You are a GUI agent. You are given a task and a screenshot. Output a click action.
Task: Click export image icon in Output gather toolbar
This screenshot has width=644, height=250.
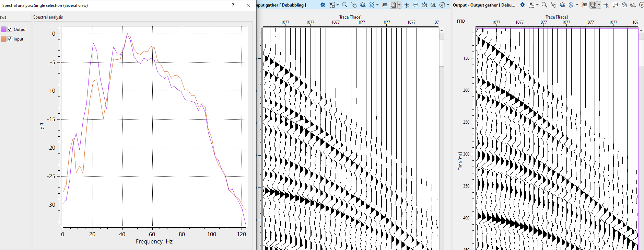point(624,5)
